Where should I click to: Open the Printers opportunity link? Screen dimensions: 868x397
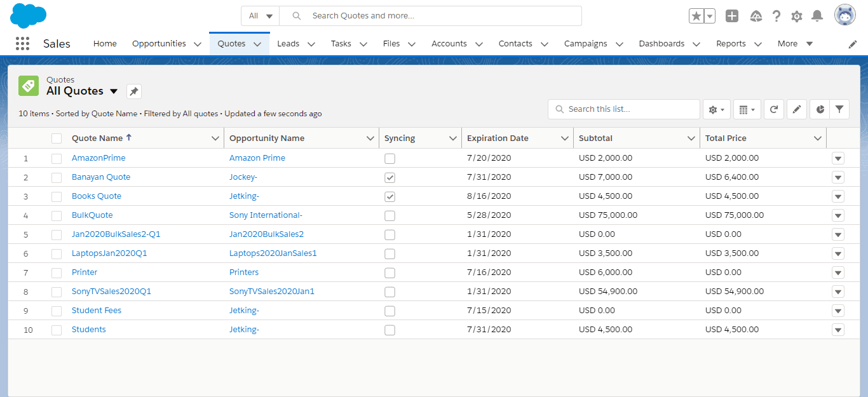pyautogui.click(x=244, y=273)
